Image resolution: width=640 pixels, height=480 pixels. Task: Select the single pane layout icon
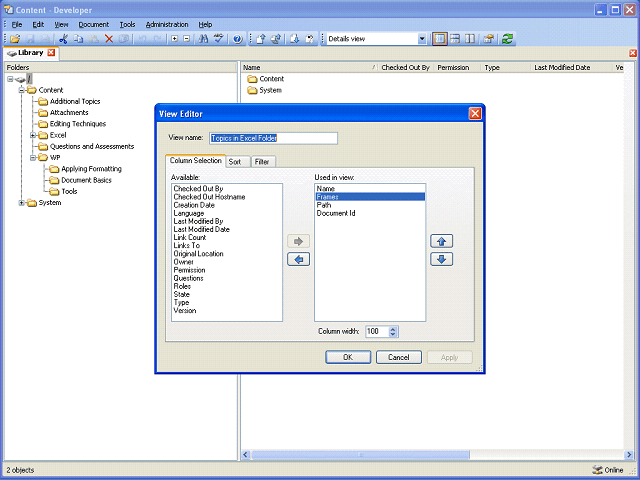(439, 39)
